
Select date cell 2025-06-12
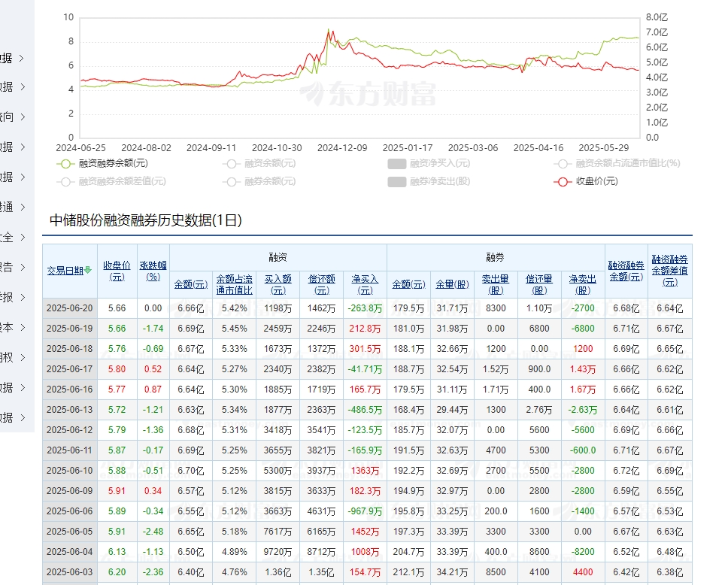tap(70, 430)
